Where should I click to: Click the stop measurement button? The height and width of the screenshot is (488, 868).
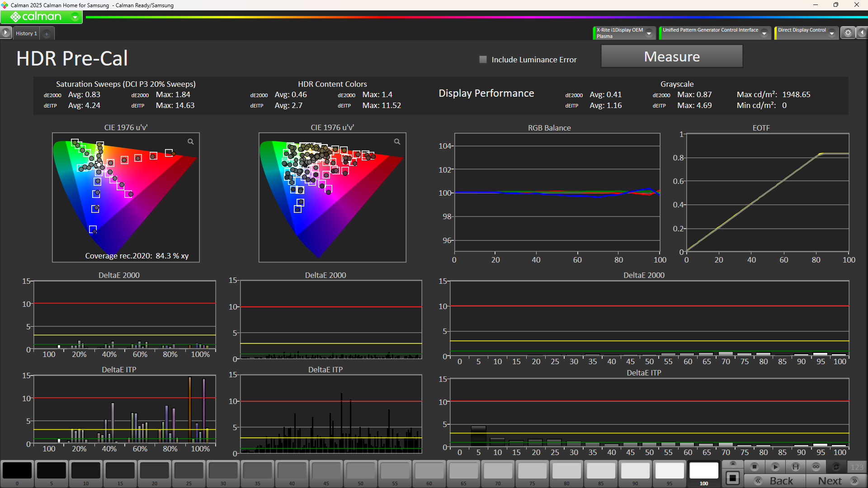coord(754,467)
